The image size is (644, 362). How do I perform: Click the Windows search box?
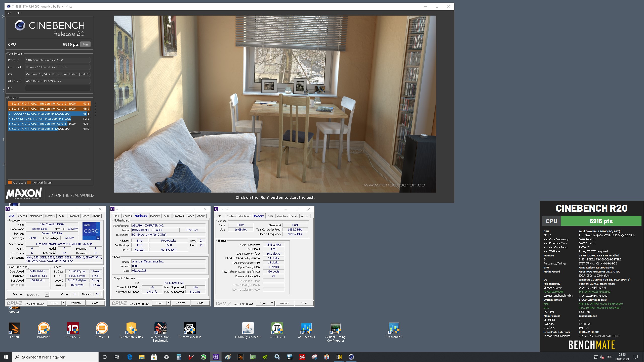click(55, 357)
